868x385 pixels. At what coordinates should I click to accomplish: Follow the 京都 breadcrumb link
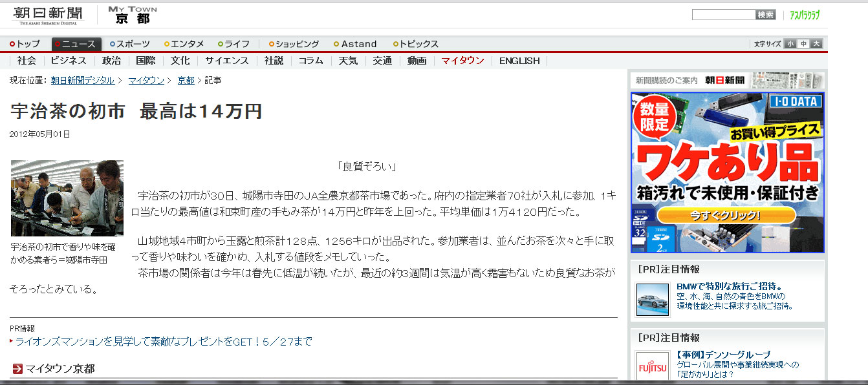[x=186, y=80]
